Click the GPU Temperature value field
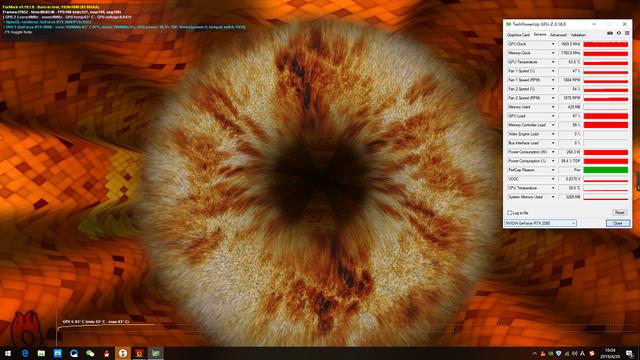 [569, 62]
